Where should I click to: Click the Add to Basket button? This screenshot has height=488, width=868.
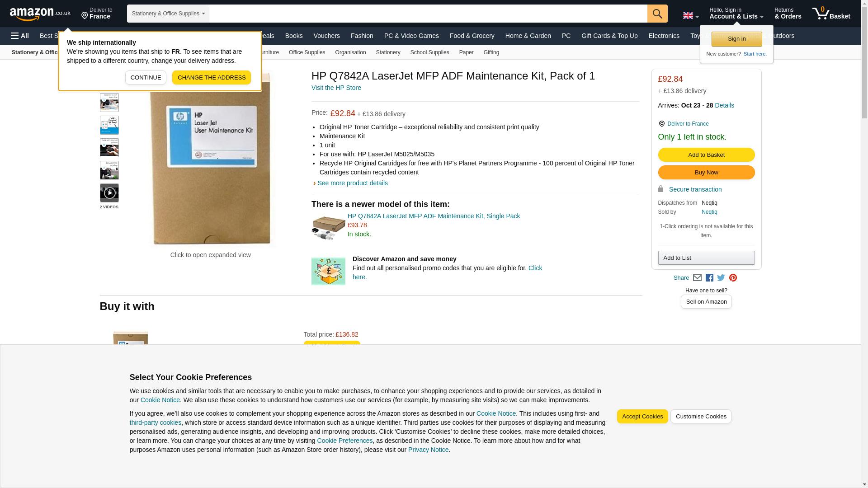(706, 155)
